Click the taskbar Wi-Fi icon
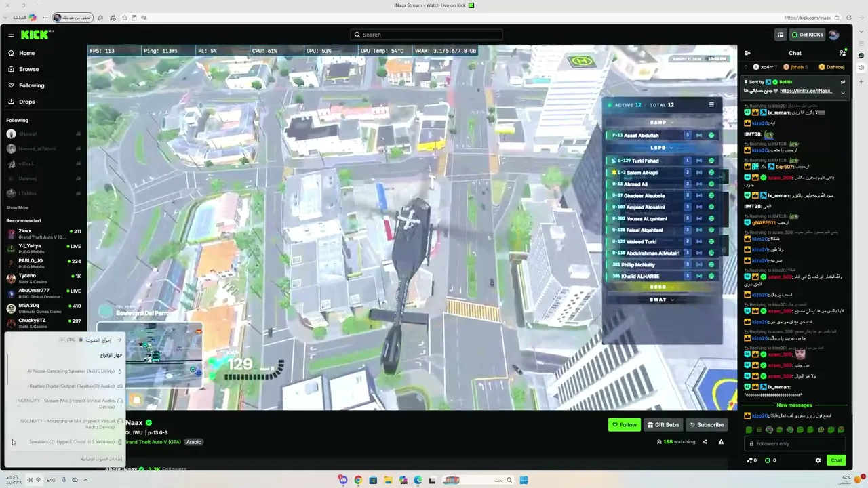The width and height of the screenshot is (868, 488). [39, 480]
